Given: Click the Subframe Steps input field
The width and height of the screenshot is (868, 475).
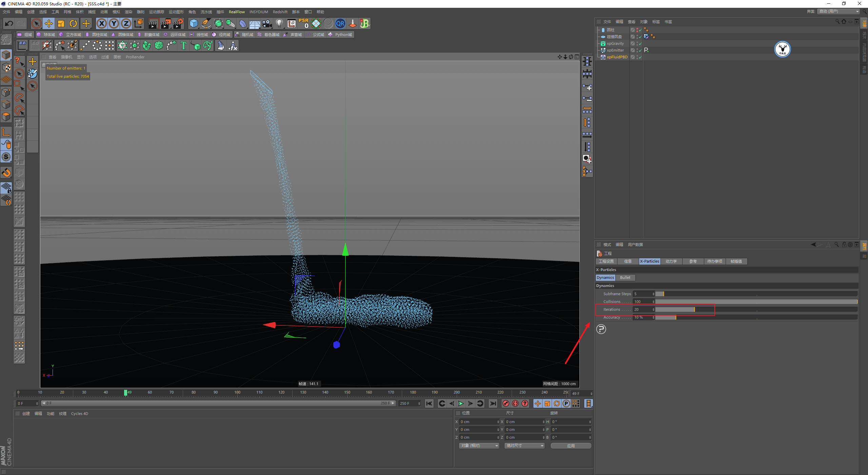Looking at the screenshot, I should (x=643, y=294).
